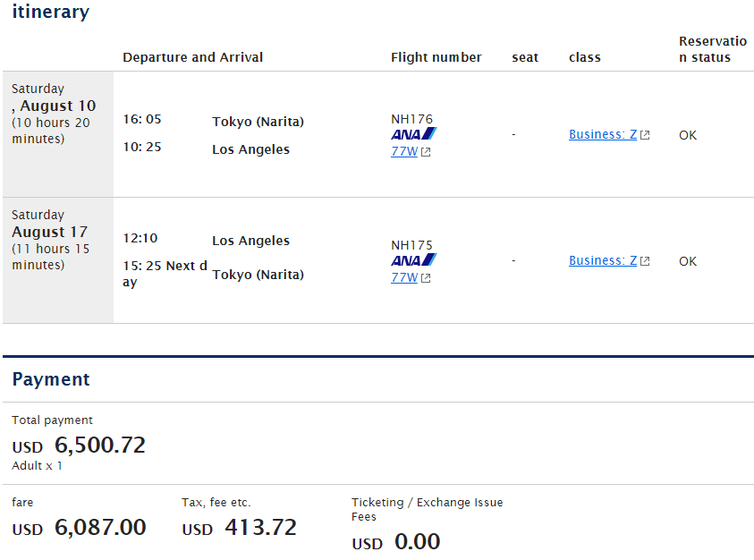Click the ANA logo under NH176
Image resolution: width=754 pixels, height=560 pixels.
[x=414, y=134]
